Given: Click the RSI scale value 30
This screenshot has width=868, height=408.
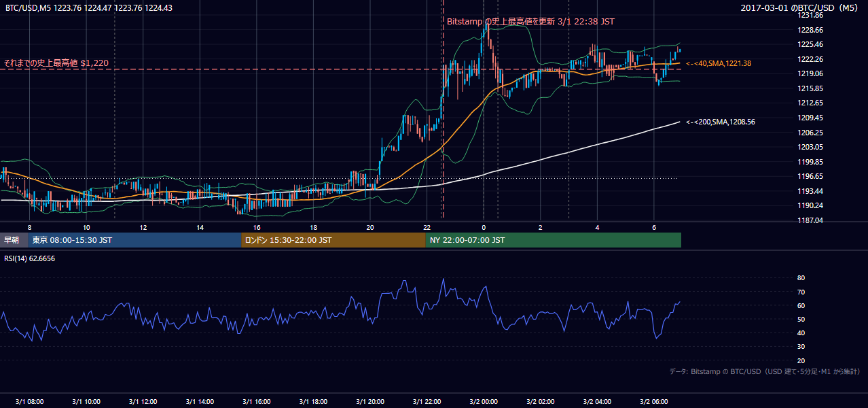Looking at the screenshot, I should click(x=801, y=347).
